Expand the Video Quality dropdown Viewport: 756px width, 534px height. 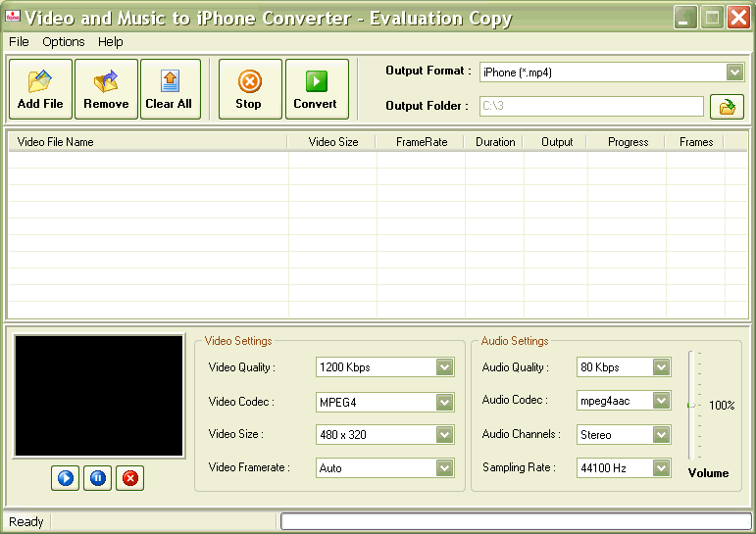[x=444, y=367]
